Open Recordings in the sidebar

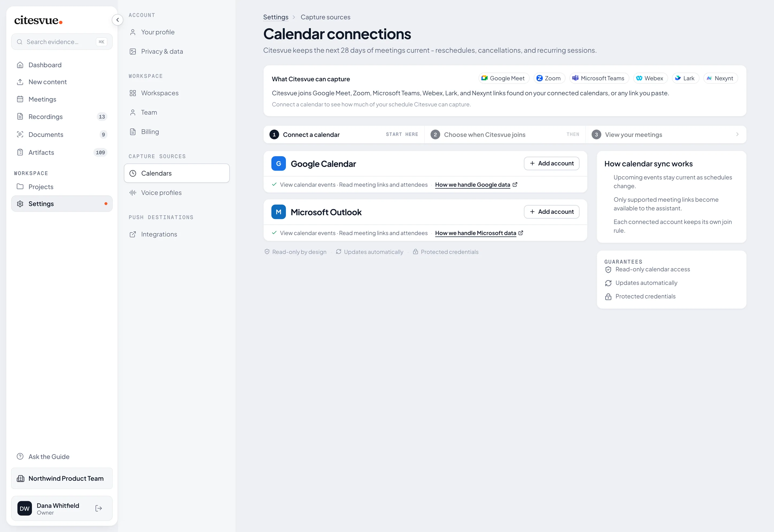point(62,117)
